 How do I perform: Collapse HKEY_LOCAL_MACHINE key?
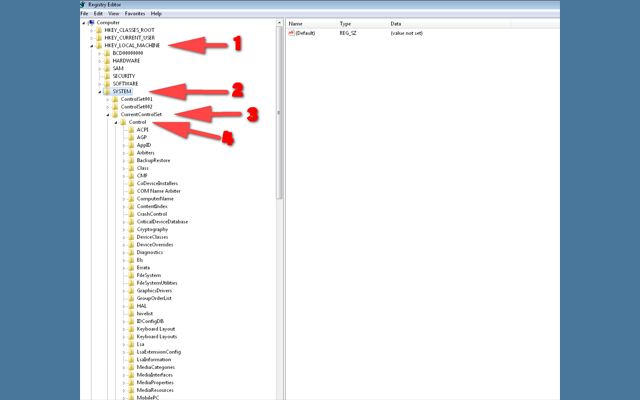coord(92,46)
